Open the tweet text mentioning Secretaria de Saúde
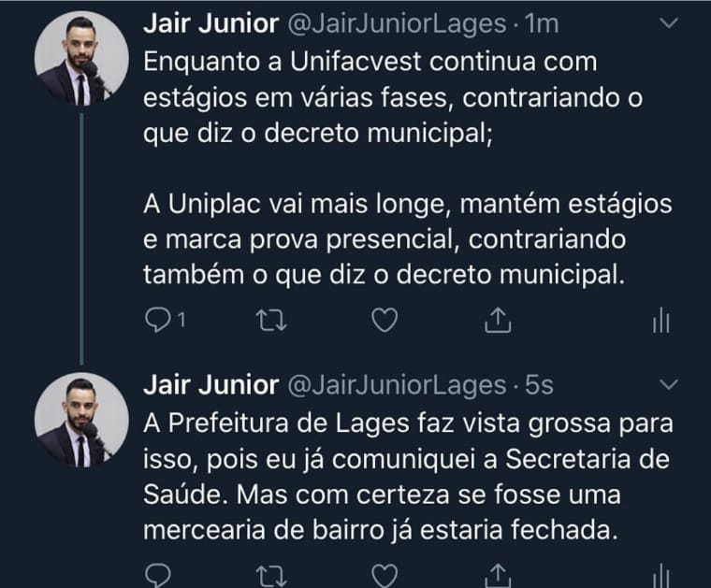The width and height of the screenshot is (711, 588). click(x=407, y=477)
